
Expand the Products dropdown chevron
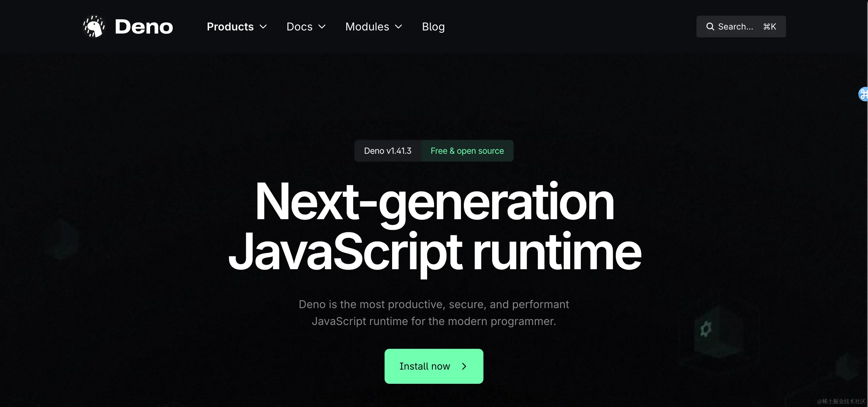point(263,27)
